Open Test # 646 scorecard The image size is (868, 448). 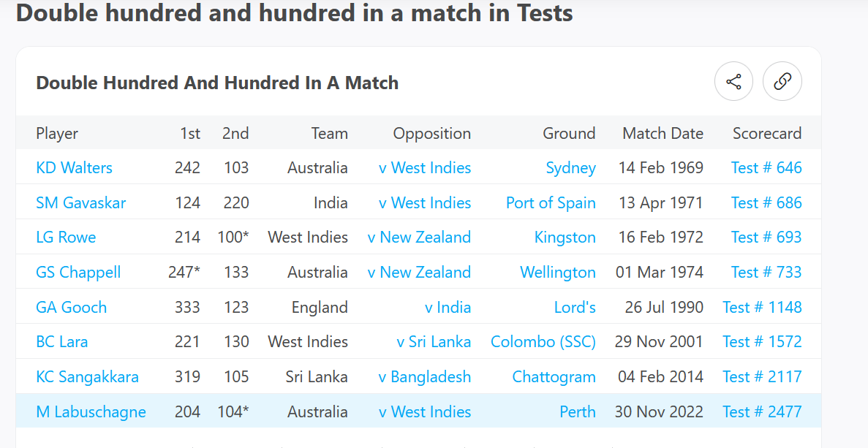click(766, 167)
